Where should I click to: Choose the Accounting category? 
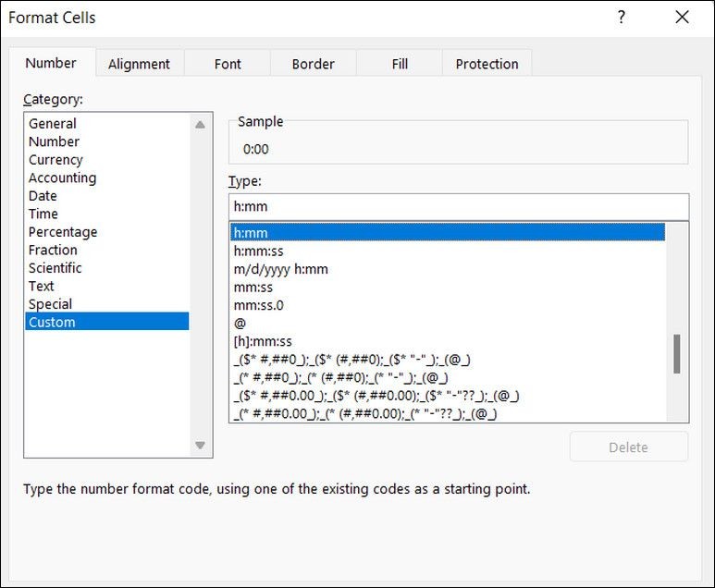coord(107,178)
